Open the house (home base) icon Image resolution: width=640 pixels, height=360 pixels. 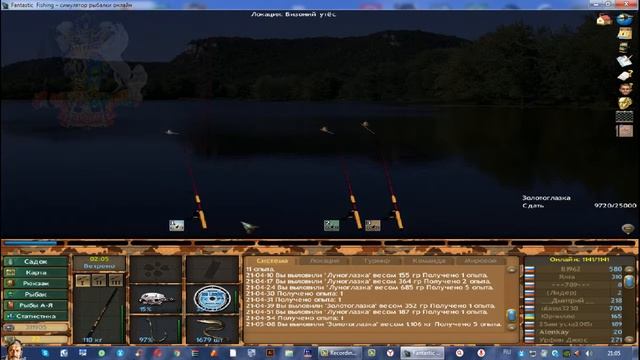click(x=604, y=19)
